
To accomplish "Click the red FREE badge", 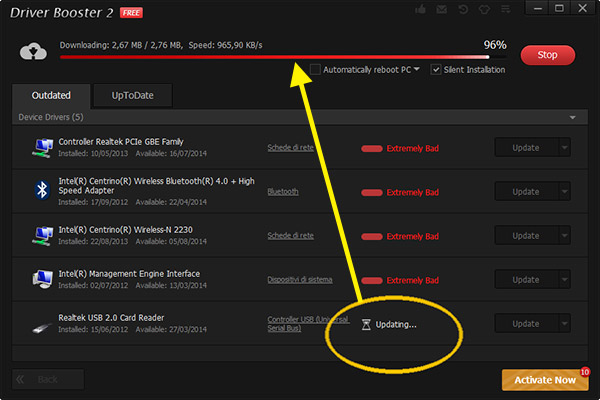I will [131, 13].
